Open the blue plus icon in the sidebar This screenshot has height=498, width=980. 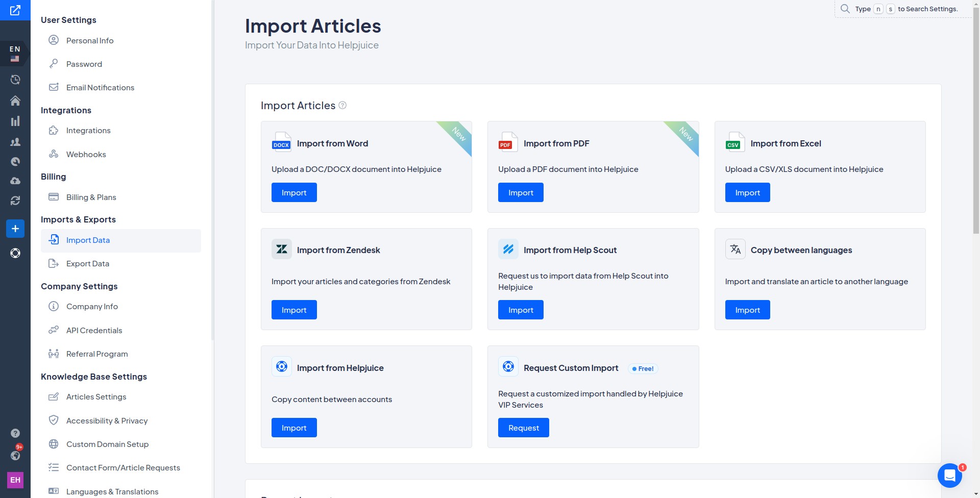coord(15,229)
